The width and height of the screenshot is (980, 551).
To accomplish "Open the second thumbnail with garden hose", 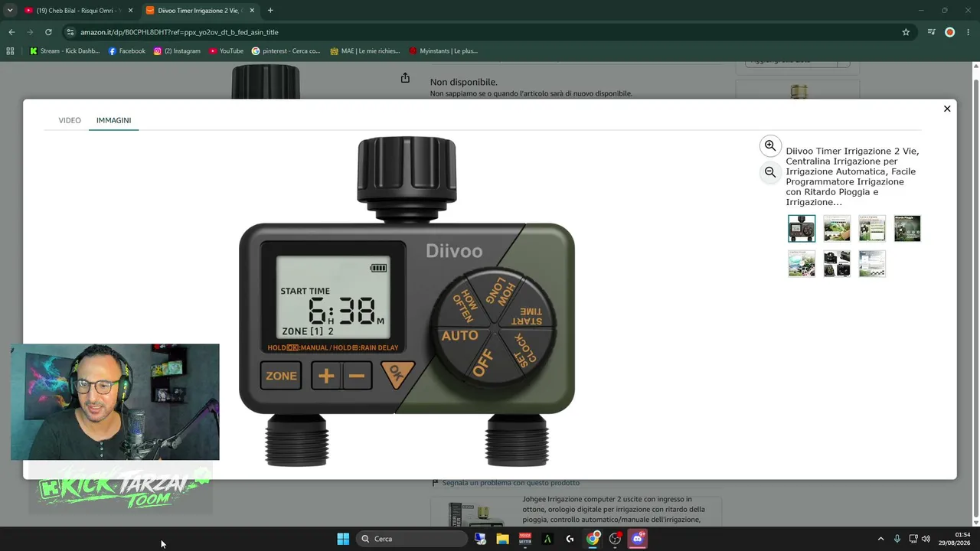I will tap(837, 228).
